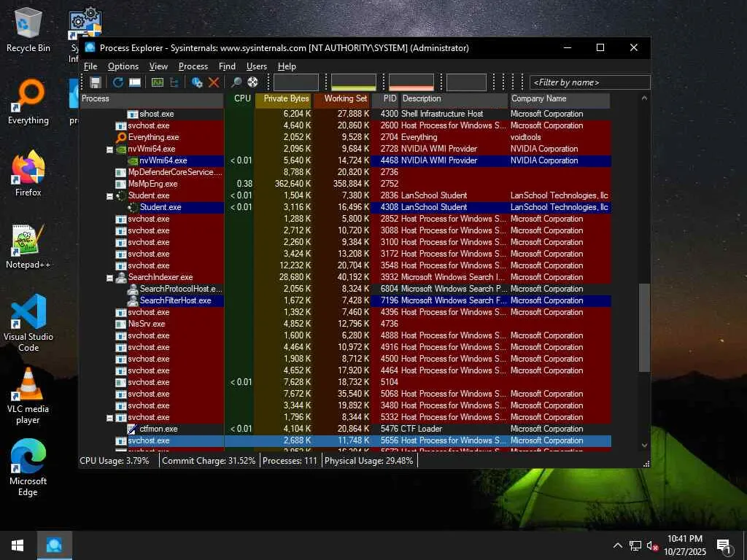The height and width of the screenshot is (560, 747).
Task: Click the Refresh Now toolbar icon
Action: [118, 82]
